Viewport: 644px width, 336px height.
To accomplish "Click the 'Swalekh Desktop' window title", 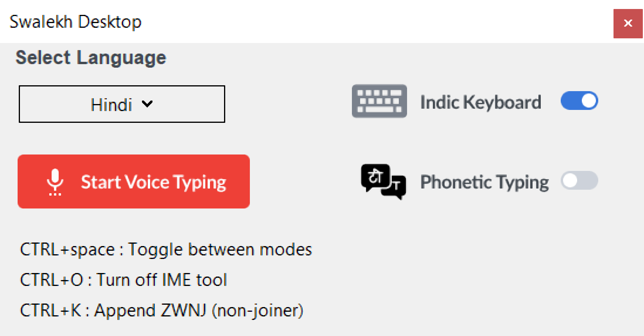I will click(x=75, y=22).
